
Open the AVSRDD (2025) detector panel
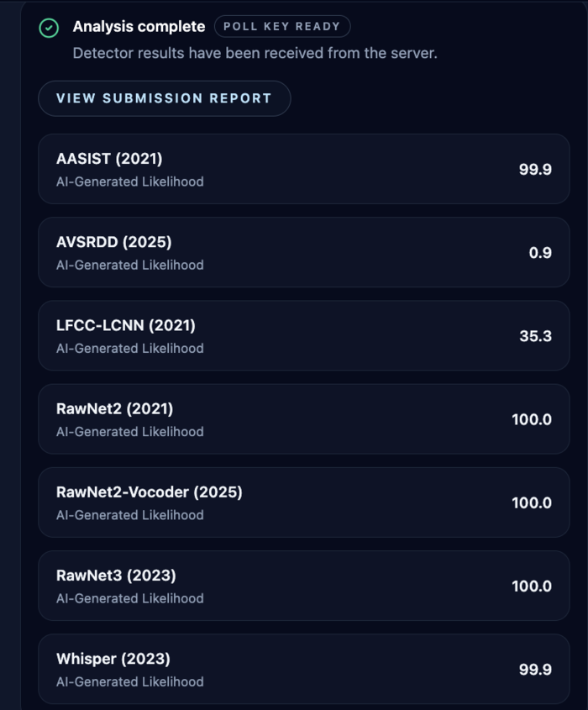pyautogui.click(x=301, y=252)
